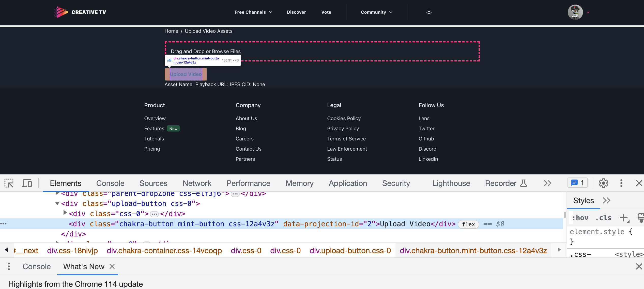Open the Free Channels dropdown
Image resolution: width=644 pixels, height=289 pixels.
[253, 12]
